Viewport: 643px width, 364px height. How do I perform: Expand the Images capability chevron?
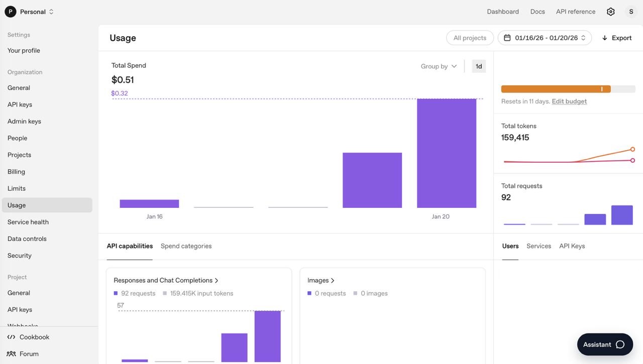[333, 281]
